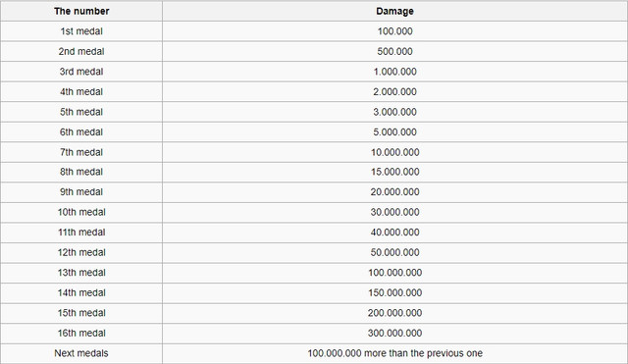Screen dimensions: 628x364
Task: Click the 'Damage' column header
Action: pos(394,11)
